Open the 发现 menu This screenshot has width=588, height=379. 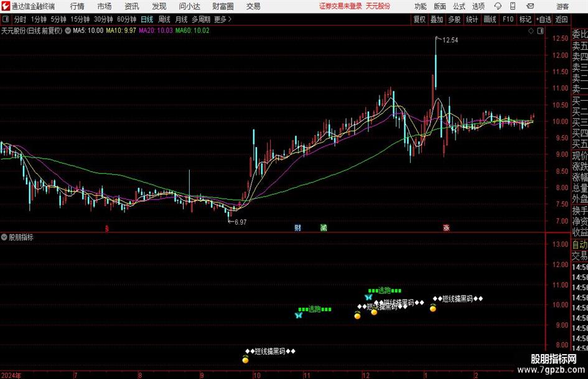159,6
